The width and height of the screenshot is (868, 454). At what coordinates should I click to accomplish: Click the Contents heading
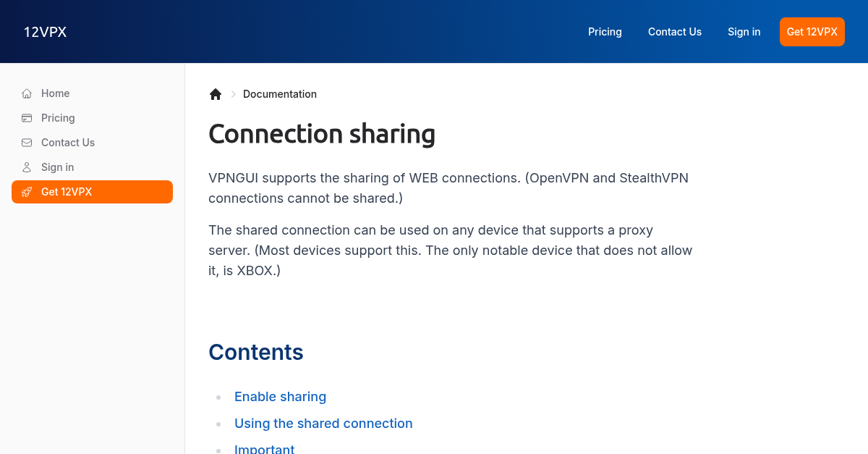coord(256,353)
